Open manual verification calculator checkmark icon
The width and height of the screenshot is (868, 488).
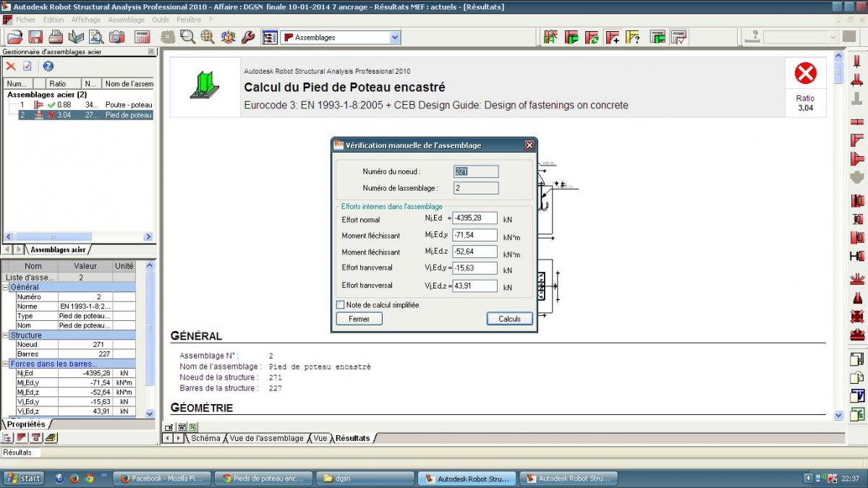678,37
